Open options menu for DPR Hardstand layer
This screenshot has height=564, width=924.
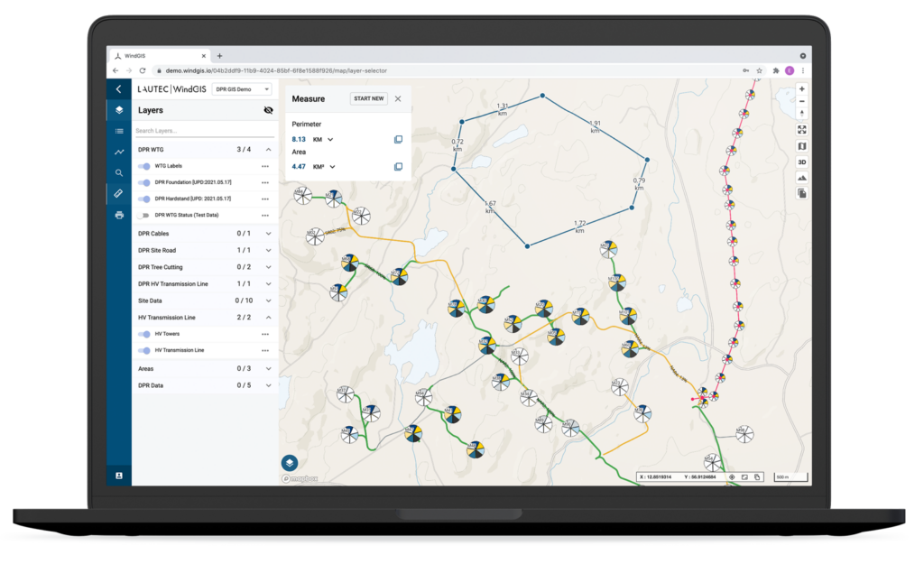click(265, 199)
